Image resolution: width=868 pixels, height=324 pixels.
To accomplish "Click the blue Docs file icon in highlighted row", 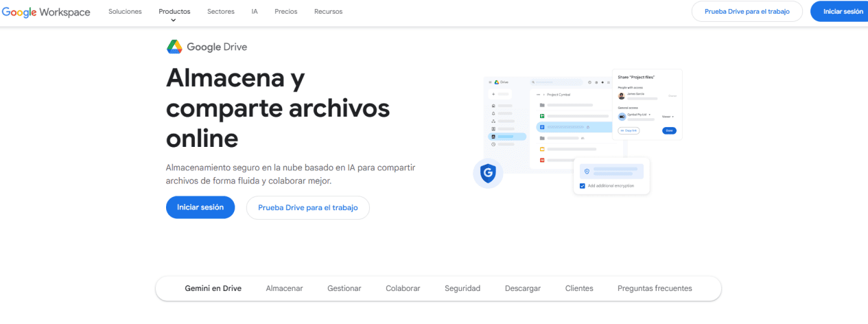I will click(542, 127).
